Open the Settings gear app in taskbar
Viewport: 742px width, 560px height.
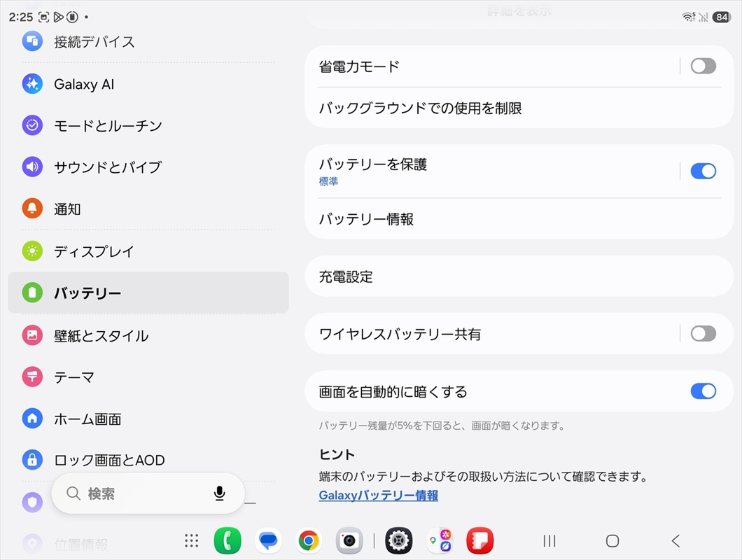[x=398, y=540]
